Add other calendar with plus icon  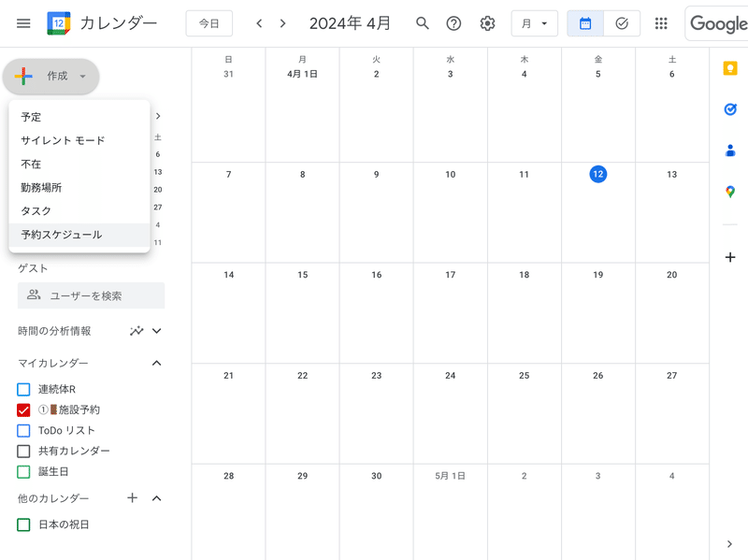point(132,498)
